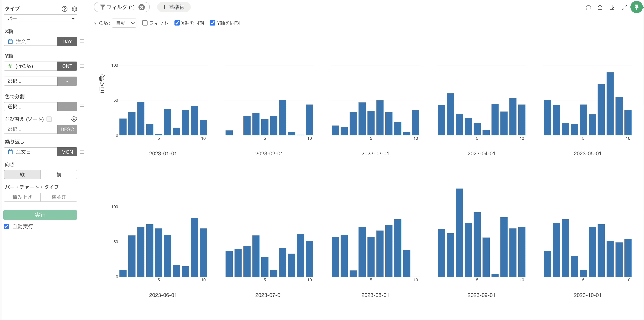Click the 実行 run button
The width and height of the screenshot is (644, 320).
click(x=40, y=215)
